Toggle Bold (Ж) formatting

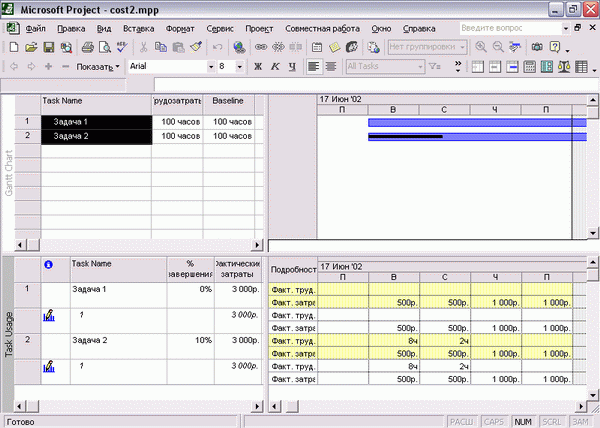click(x=258, y=67)
